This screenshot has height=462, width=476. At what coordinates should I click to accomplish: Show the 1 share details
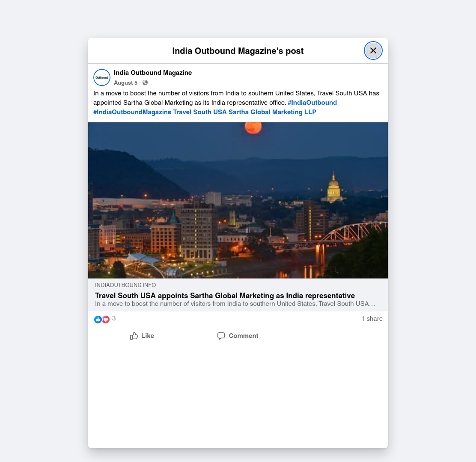(x=372, y=319)
